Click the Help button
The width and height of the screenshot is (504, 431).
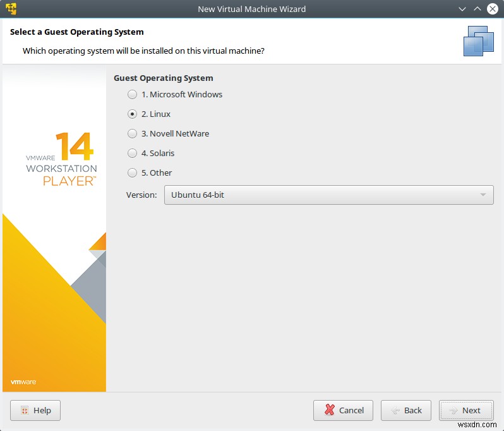point(35,410)
